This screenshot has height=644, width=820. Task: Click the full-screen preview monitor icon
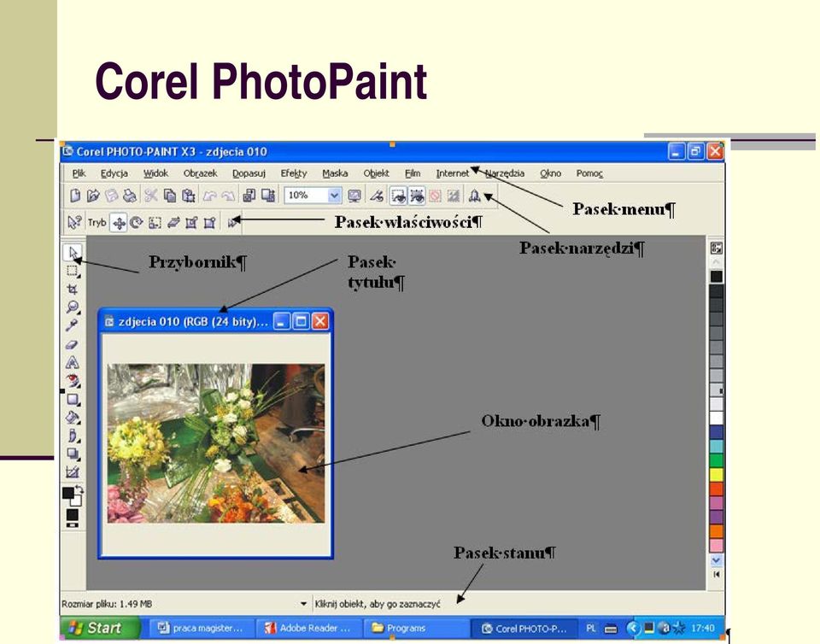coord(354,196)
